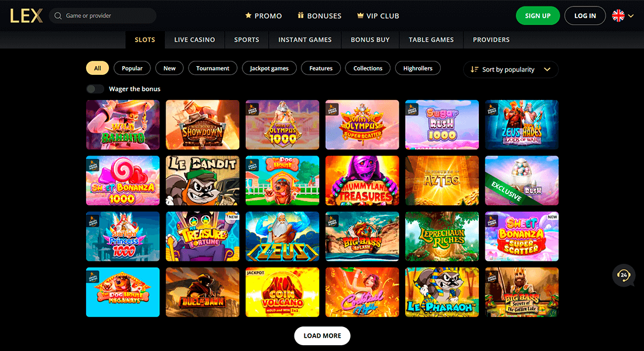Click the LOAD MORE button
The image size is (644, 351).
tap(323, 335)
